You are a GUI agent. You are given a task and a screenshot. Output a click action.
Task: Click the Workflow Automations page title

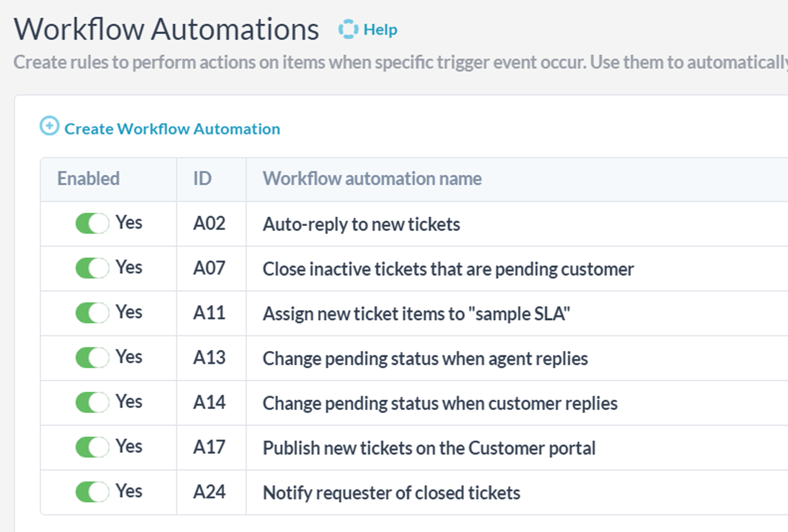[x=166, y=29]
